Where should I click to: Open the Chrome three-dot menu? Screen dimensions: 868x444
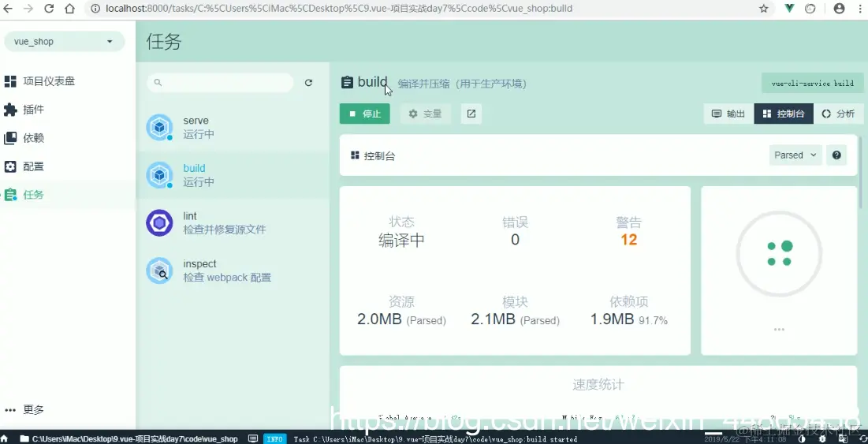(860, 9)
